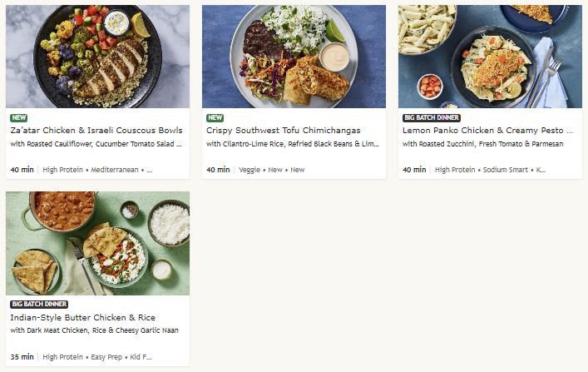Image resolution: width=588 pixels, height=372 pixels.
Task: Click the NEW badge on Za'atar Chicken
Action: pos(18,118)
